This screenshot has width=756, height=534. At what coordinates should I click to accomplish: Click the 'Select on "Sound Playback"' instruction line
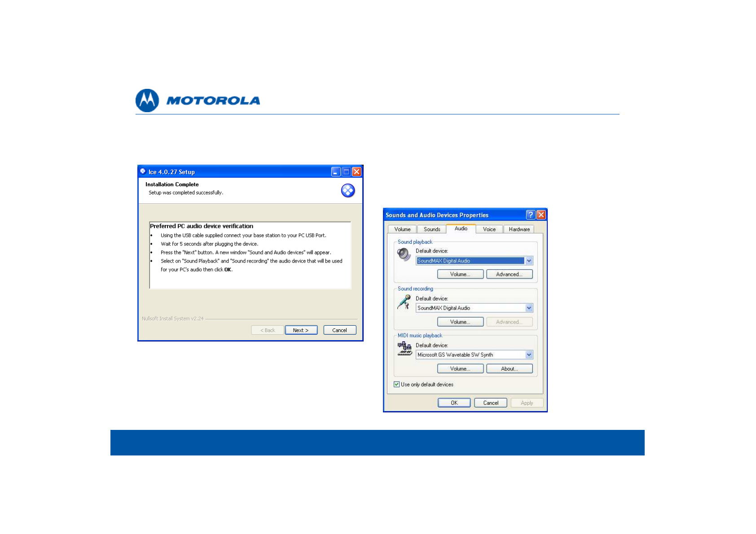[251, 265]
